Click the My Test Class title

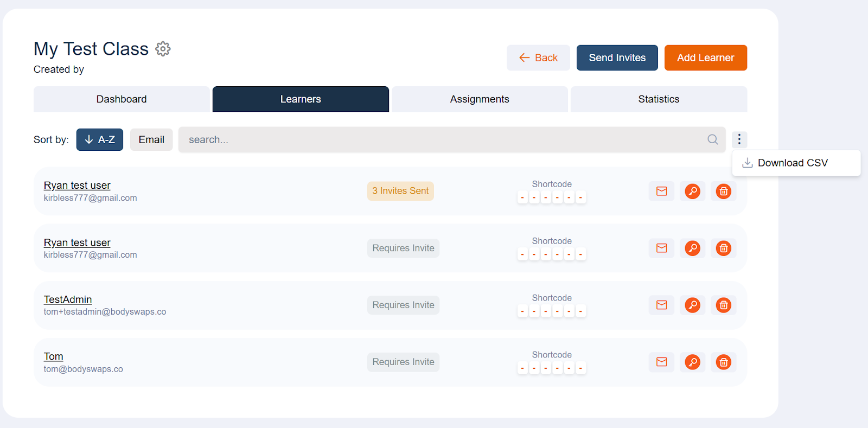tap(91, 49)
